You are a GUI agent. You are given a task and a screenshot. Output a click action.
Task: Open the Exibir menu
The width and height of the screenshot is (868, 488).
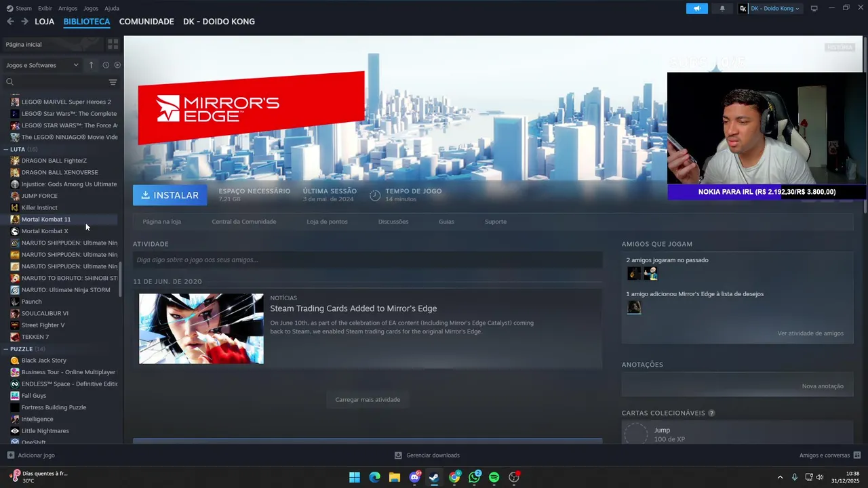pyautogui.click(x=45, y=8)
